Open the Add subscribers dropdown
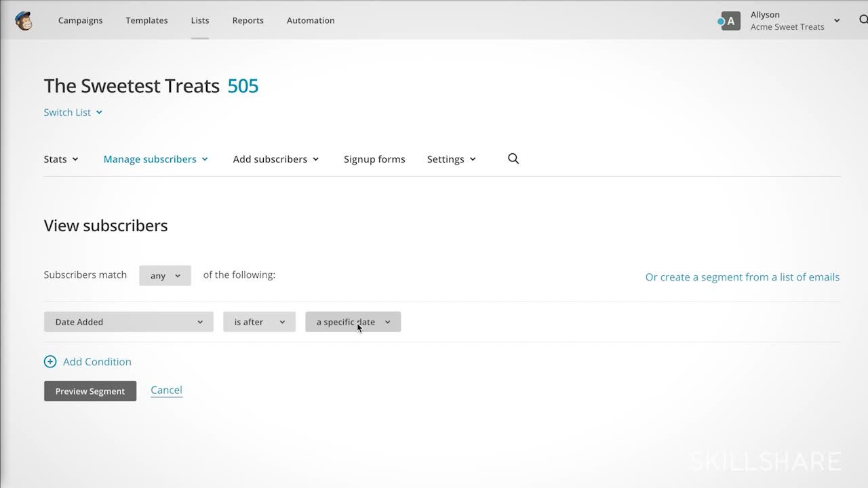868x488 pixels. click(x=275, y=159)
